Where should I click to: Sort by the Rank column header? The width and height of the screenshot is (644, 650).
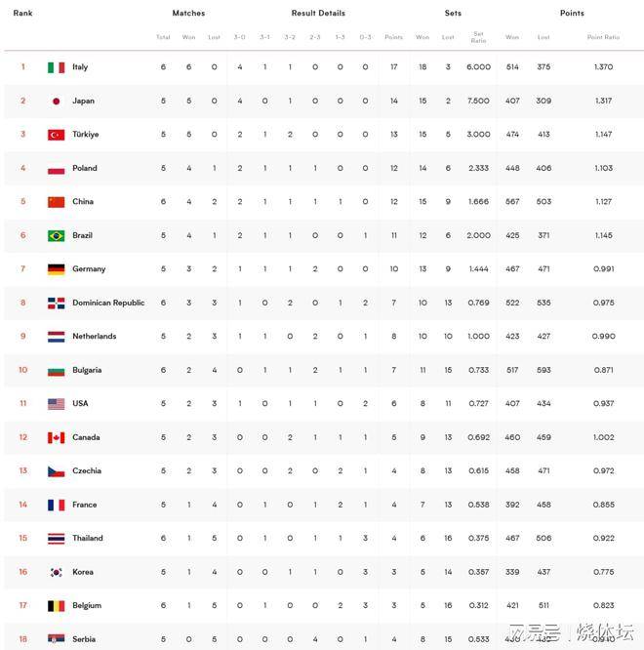tap(22, 13)
